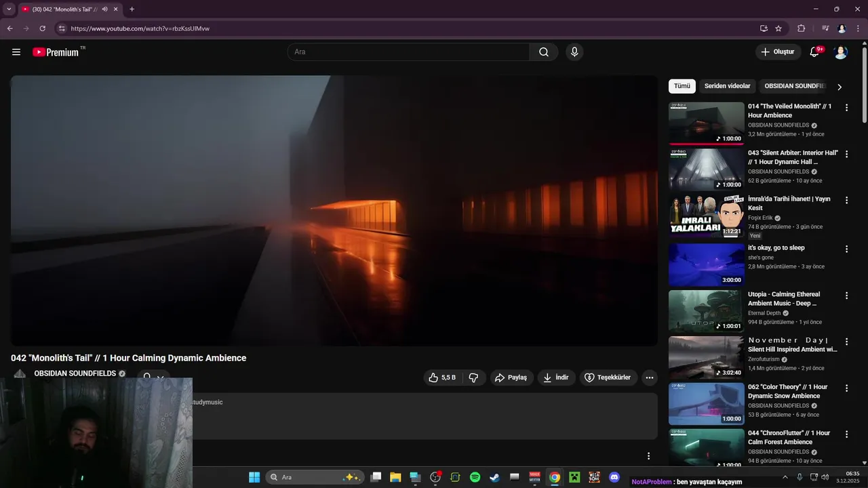Open volume control in system tray
The image size is (868, 488).
[825, 477]
